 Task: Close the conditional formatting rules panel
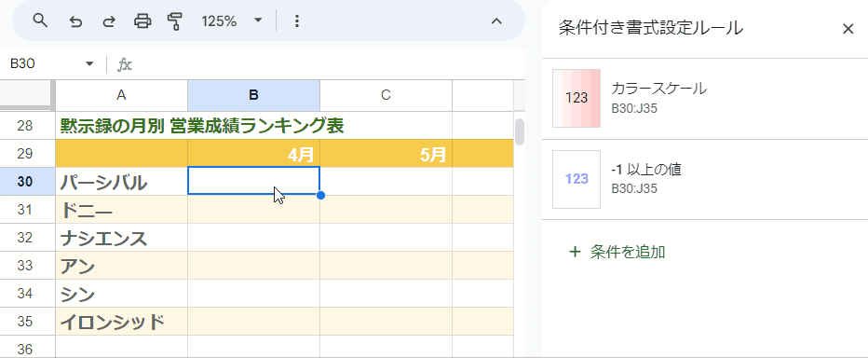pyautogui.click(x=848, y=29)
